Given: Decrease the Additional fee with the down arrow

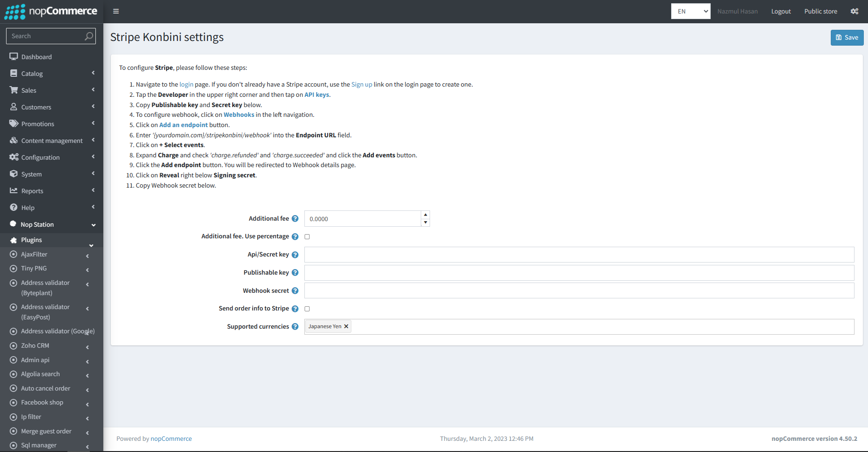Looking at the screenshot, I should click(x=425, y=223).
